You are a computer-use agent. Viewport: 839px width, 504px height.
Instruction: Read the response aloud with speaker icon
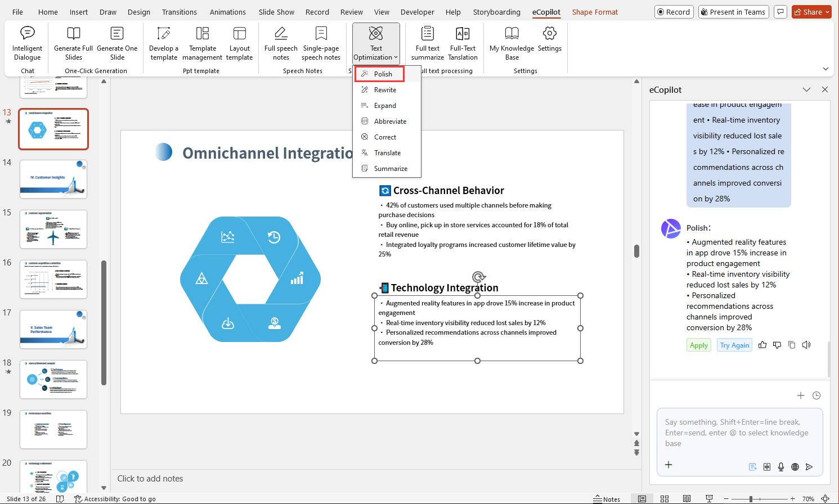pos(806,345)
